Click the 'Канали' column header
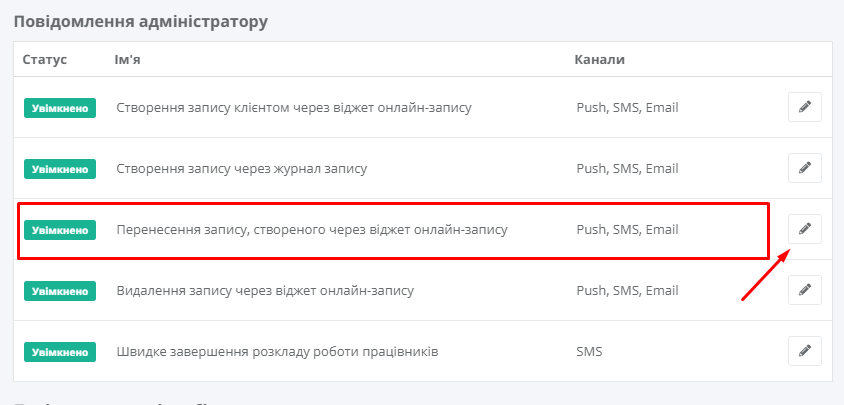The image size is (844, 405). point(600,59)
